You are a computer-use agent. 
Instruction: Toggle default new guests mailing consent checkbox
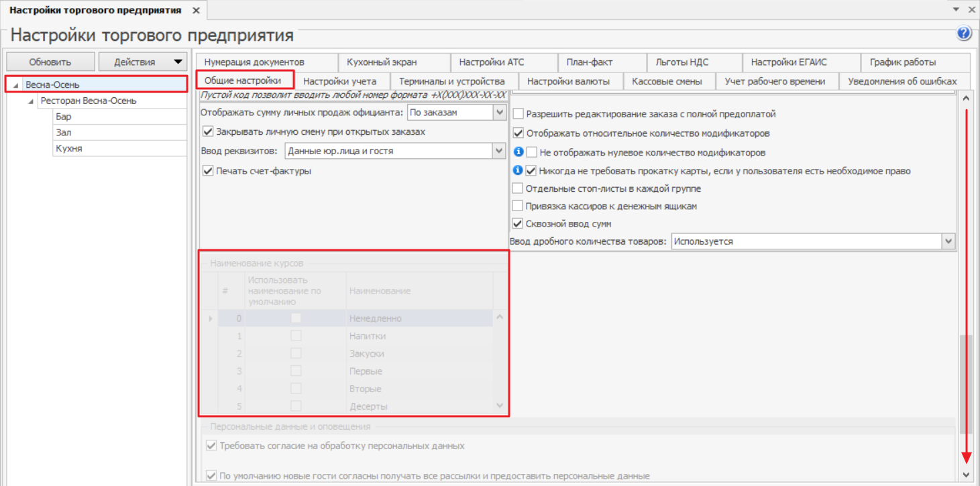(x=212, y=476)
